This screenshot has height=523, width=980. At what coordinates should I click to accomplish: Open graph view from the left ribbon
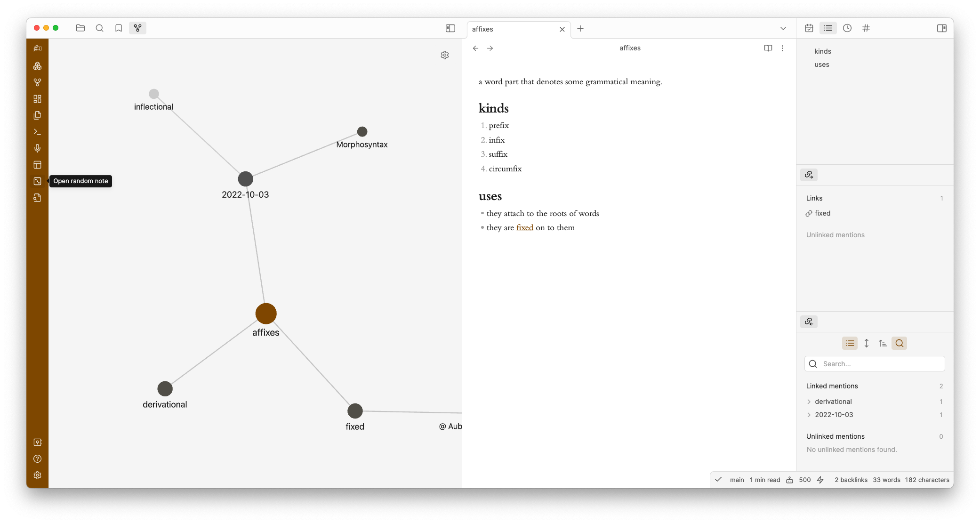[x=38, y=82]
